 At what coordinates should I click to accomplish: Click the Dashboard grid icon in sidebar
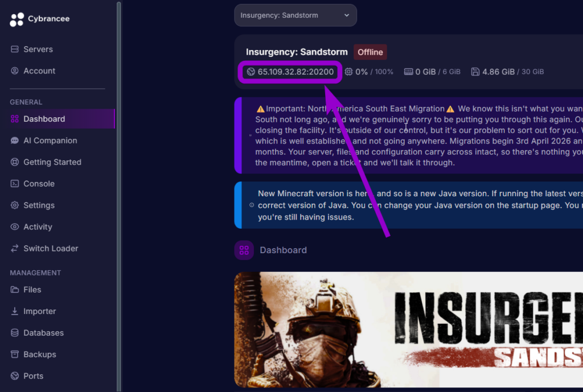[14, 119]
